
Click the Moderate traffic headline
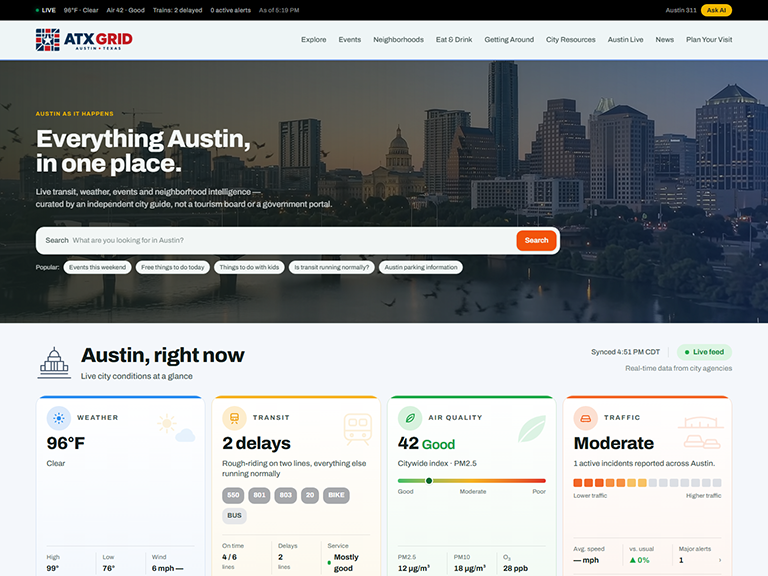pos(614,443)
